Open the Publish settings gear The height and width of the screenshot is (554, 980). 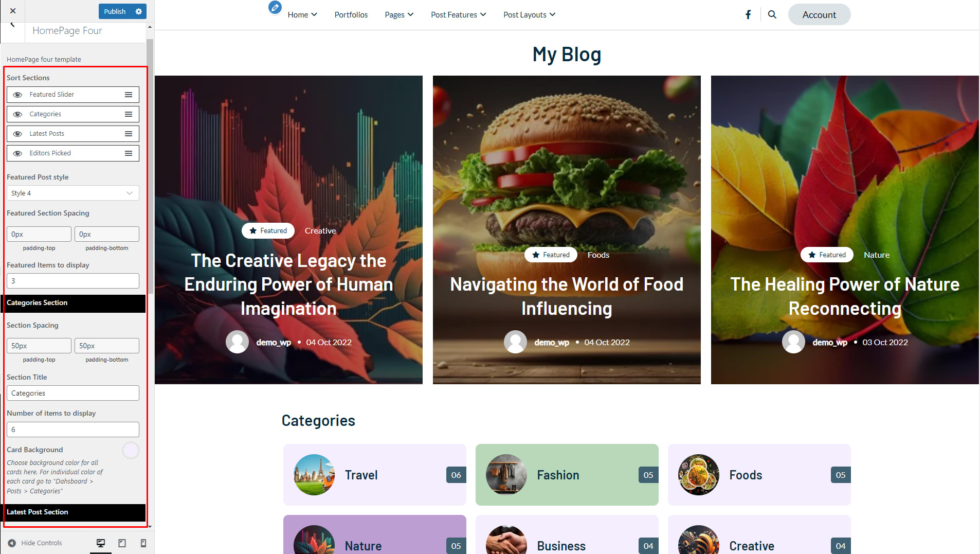(138, 11)
